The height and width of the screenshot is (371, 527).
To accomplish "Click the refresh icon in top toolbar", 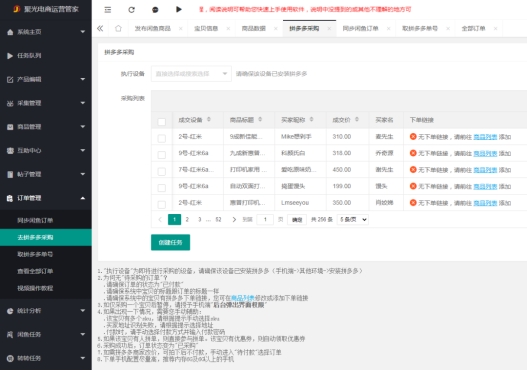I will (x=131, y=10).
